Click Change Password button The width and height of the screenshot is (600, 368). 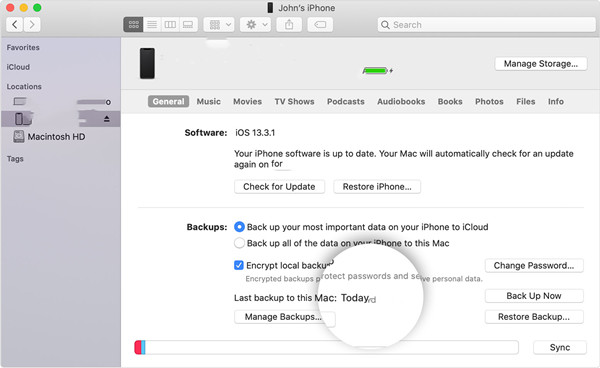click(x=534, y=265)
